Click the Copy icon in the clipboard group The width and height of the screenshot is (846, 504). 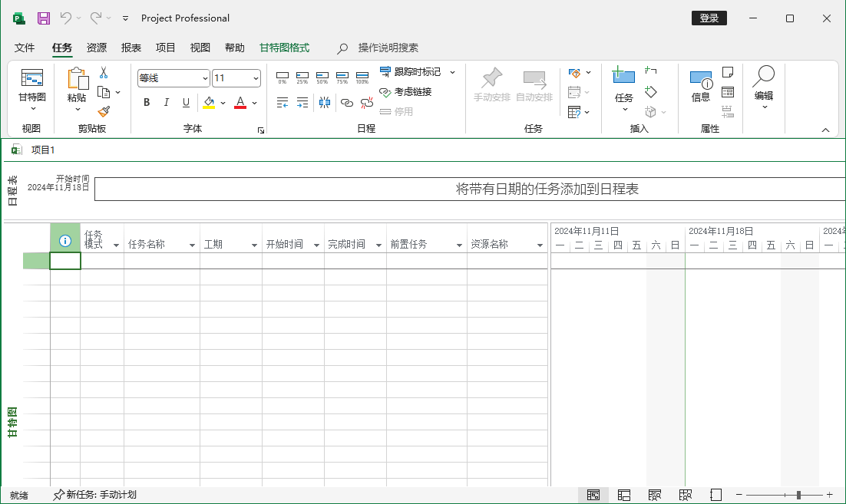[104, 92]
